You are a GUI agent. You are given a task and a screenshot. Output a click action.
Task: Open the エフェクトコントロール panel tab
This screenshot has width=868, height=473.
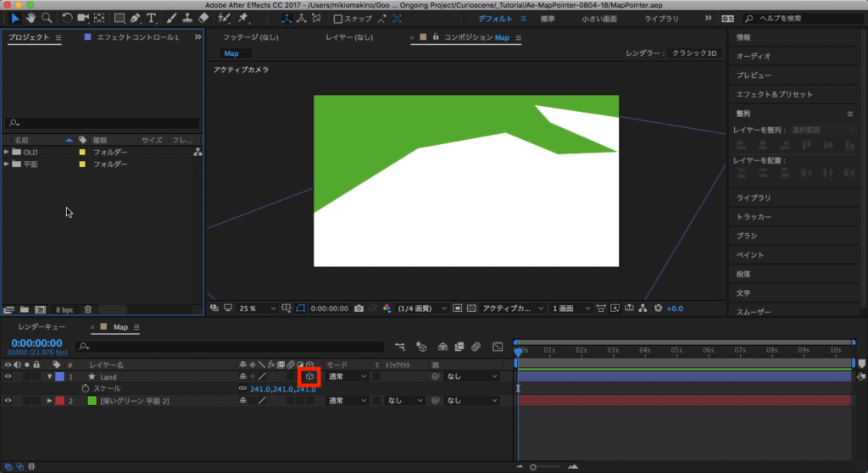(x=137, y=38)
